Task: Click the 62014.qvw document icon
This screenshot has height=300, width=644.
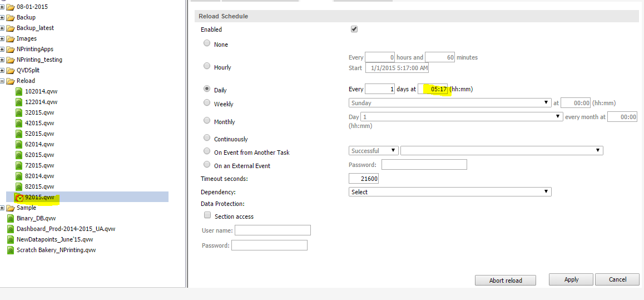Action: tap(18, 144)
